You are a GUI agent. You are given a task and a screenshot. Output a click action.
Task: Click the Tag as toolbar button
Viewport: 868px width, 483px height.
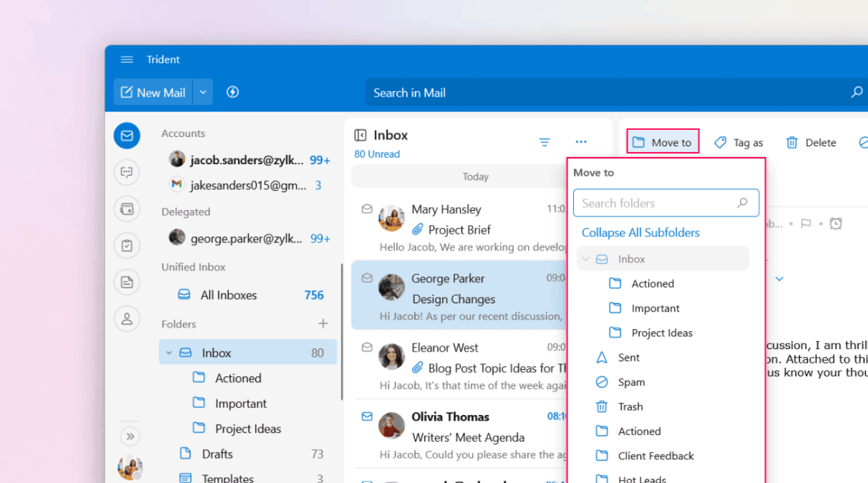point(739,142)
